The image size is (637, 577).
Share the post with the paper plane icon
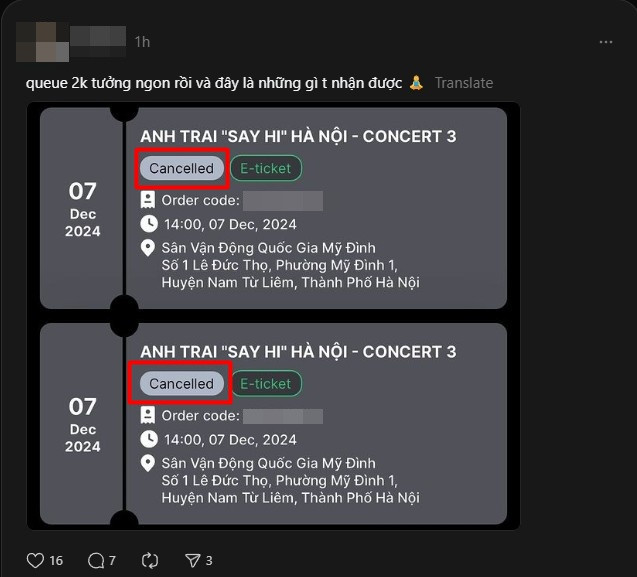193,560
